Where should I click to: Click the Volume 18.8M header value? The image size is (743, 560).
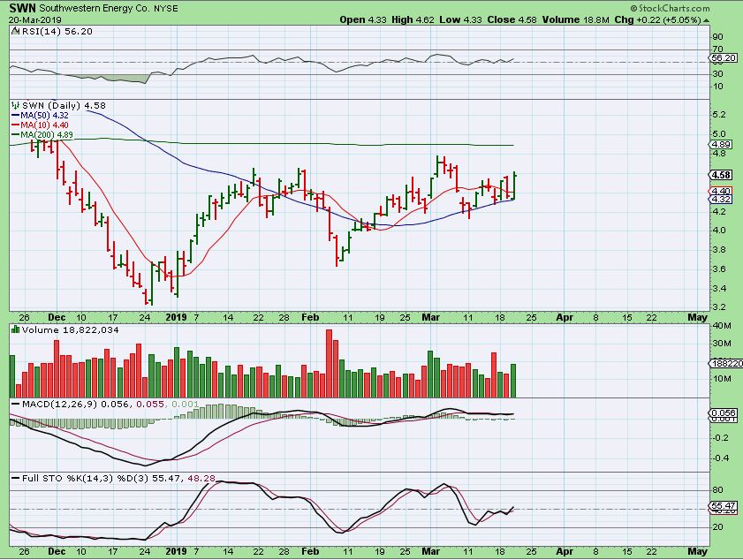click(x=576, y=20)
